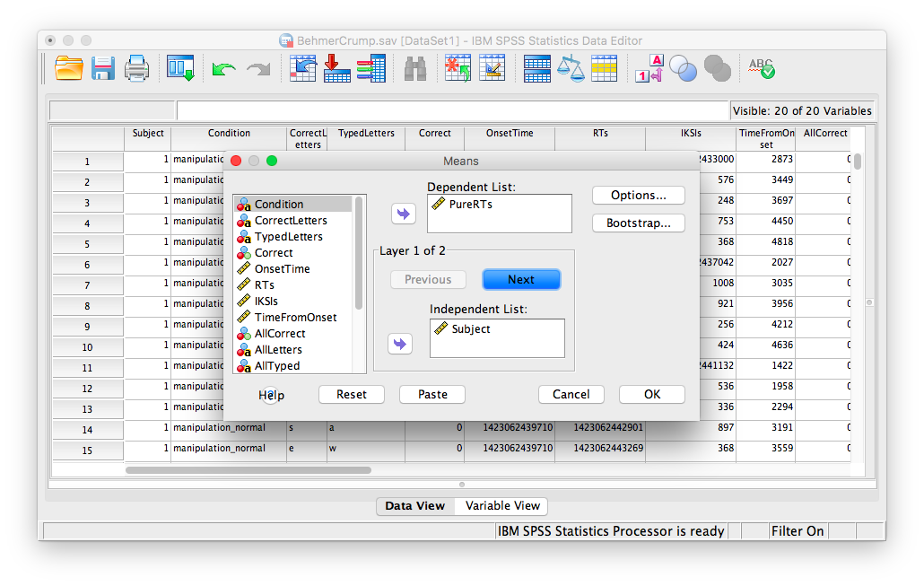Cancel the Means dialog
The height and width of the screenshot is (586, 924).
click(x=571, y=394)
